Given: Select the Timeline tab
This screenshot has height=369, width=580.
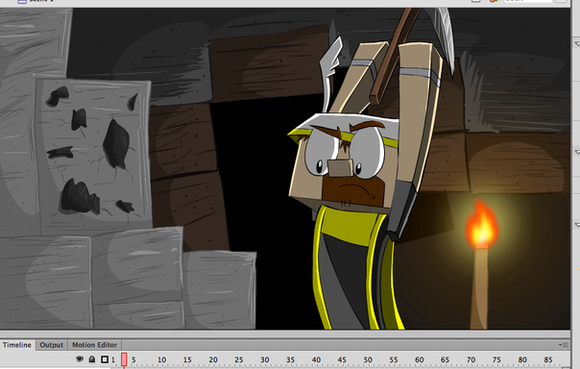Looking at the screenshot, I should click(17, 345).
